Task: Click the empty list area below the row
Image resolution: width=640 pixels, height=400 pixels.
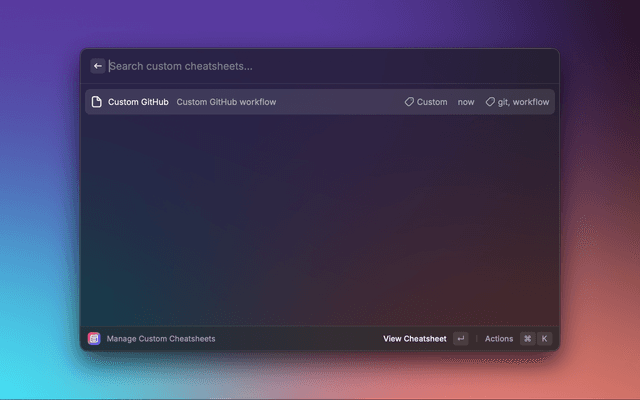Action: (320, 220)
